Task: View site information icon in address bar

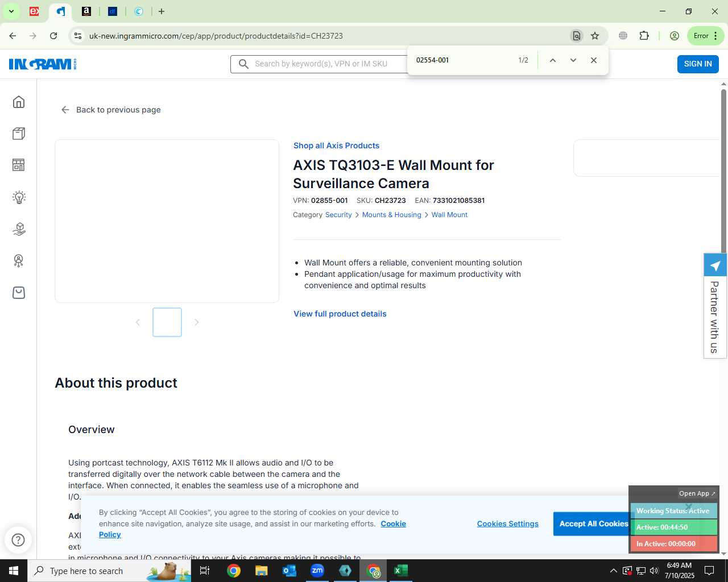Action: (78, 36)
